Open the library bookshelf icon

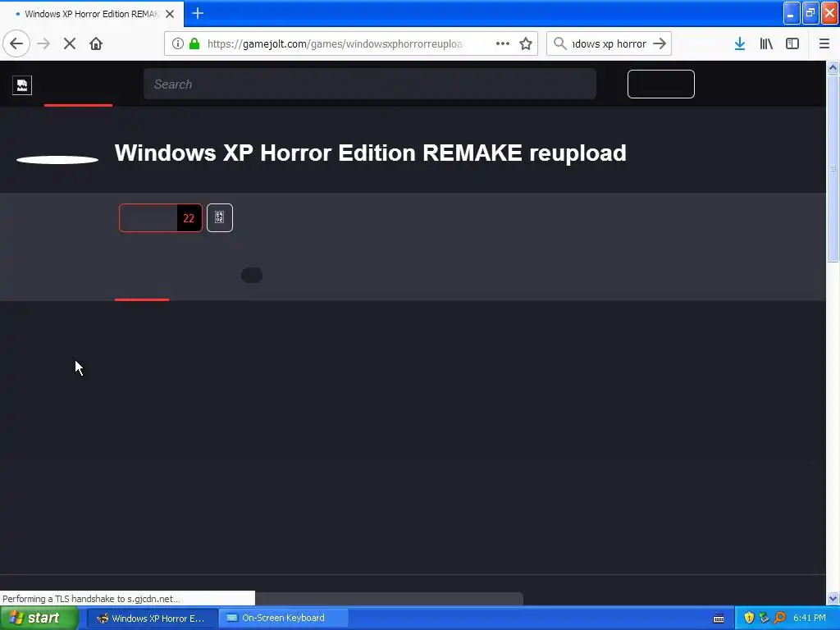pos(766,43)
